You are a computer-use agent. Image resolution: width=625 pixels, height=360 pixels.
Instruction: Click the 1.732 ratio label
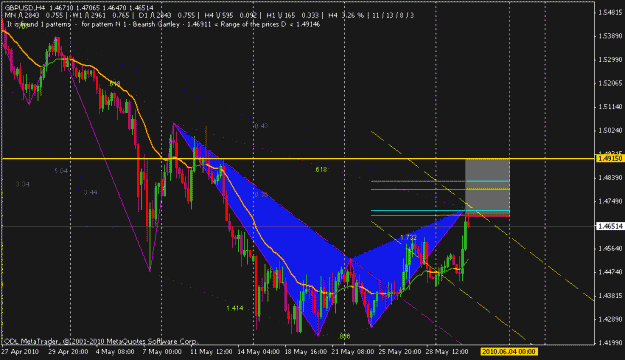409,237
